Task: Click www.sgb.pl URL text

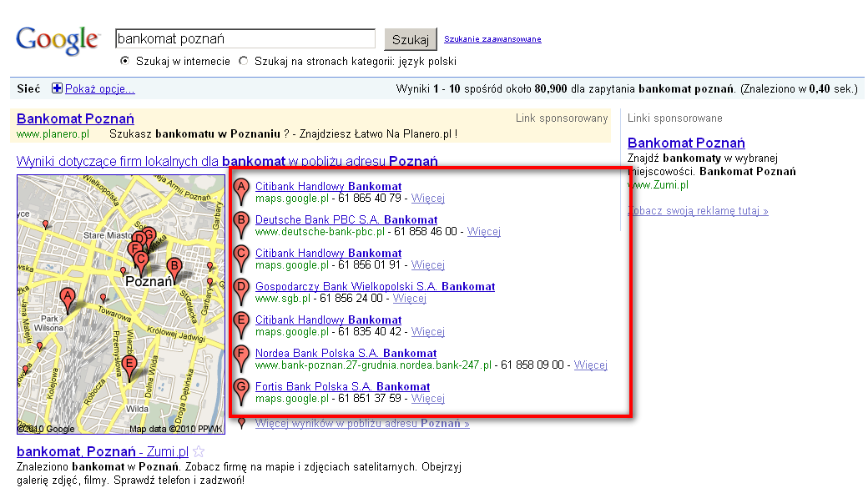Action: click(x=283, y=299)
